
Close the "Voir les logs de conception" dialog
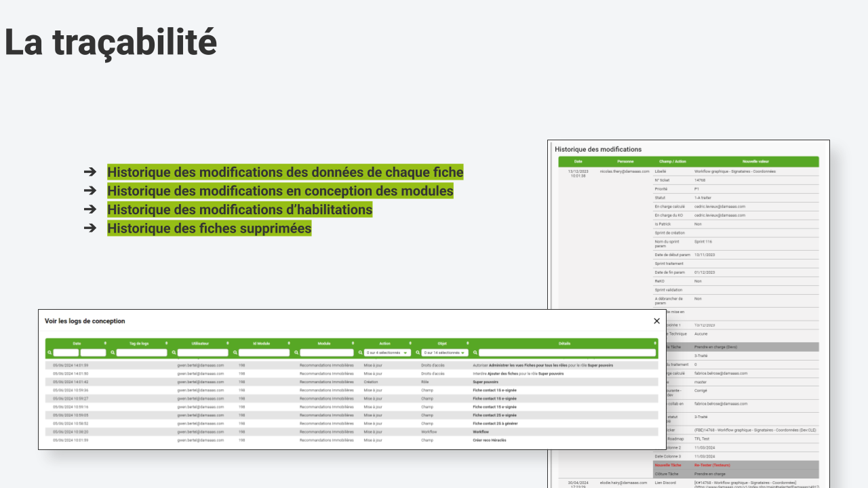coord(656,321)
